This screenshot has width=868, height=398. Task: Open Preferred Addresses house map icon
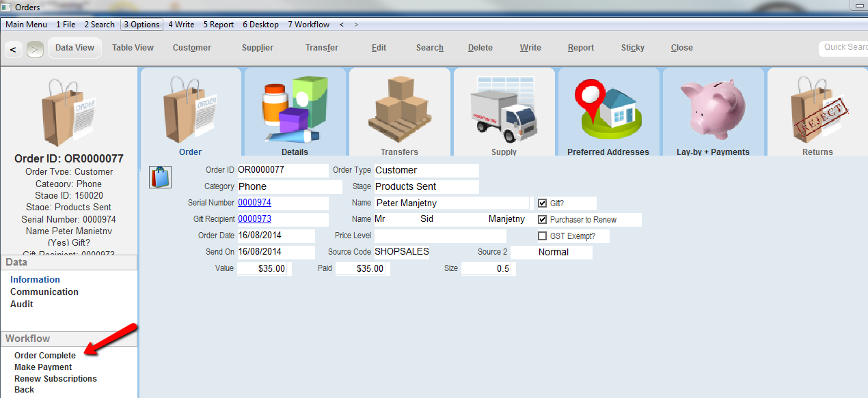coord(608,109)
